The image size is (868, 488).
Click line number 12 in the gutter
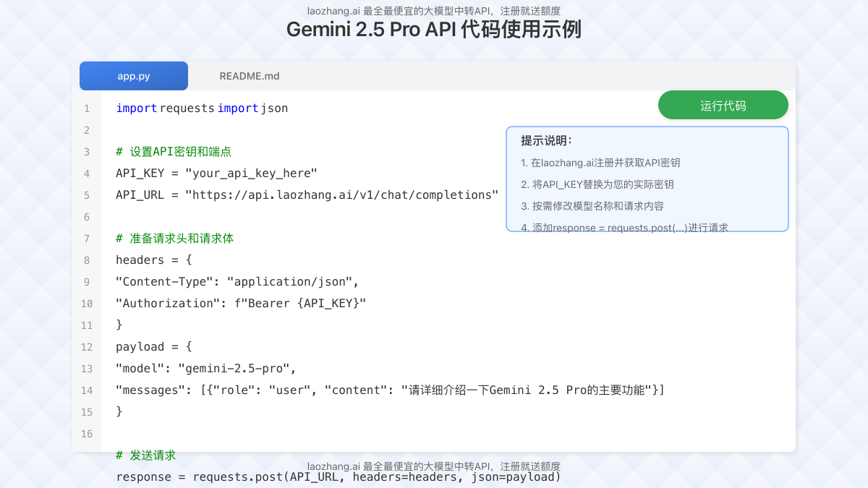click(87, 347)
